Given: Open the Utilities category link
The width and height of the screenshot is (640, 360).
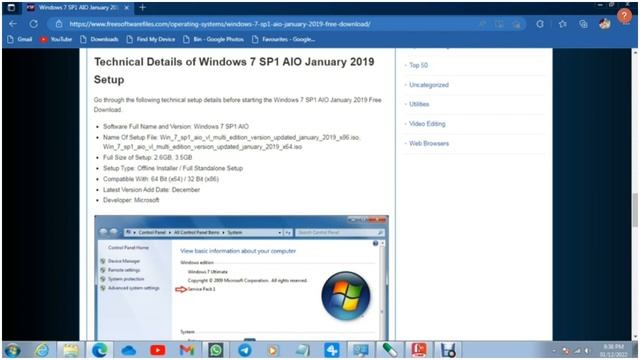Looking at the screenshot, I should tap(419, 104).
